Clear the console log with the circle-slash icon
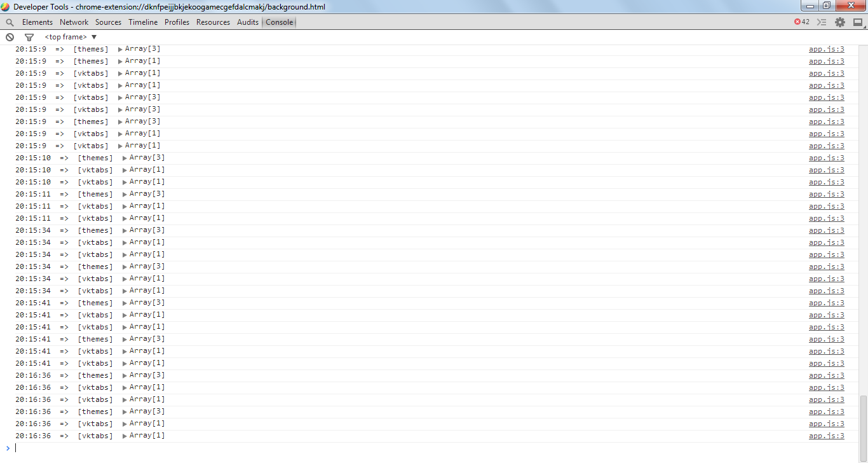The height and width of the screenshot is (463, 868). point(10,37)
